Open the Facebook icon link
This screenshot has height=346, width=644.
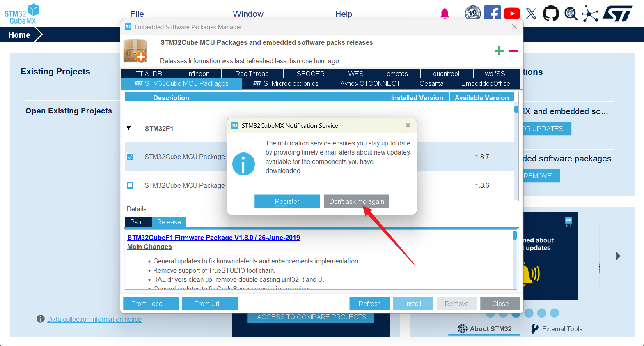pyautogui.click(x=492, y=13)
